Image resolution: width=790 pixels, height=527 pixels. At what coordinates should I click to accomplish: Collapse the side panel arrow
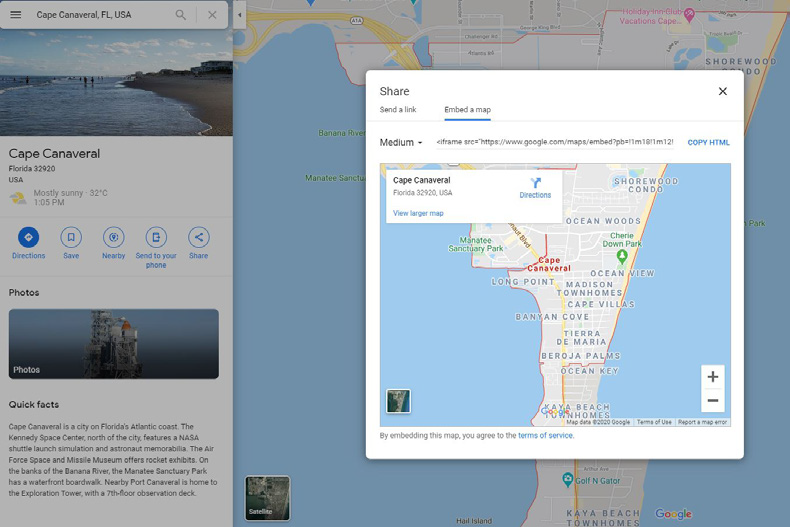(240, 15)
